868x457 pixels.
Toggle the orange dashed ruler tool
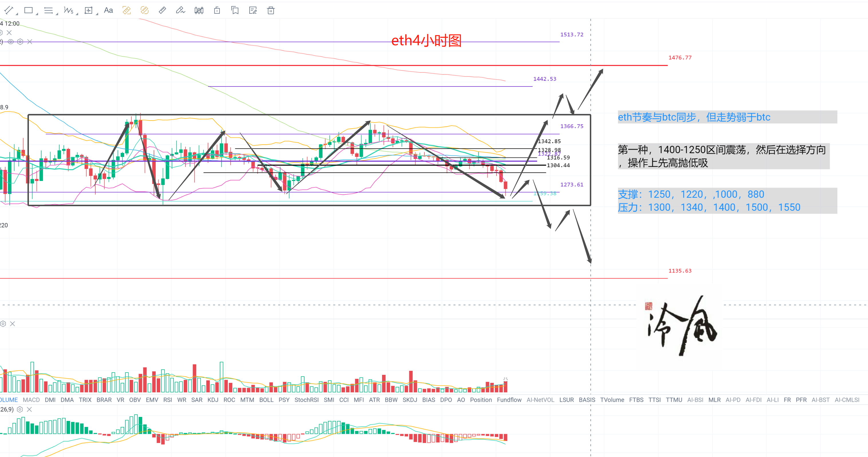click(x=126, y=10)
